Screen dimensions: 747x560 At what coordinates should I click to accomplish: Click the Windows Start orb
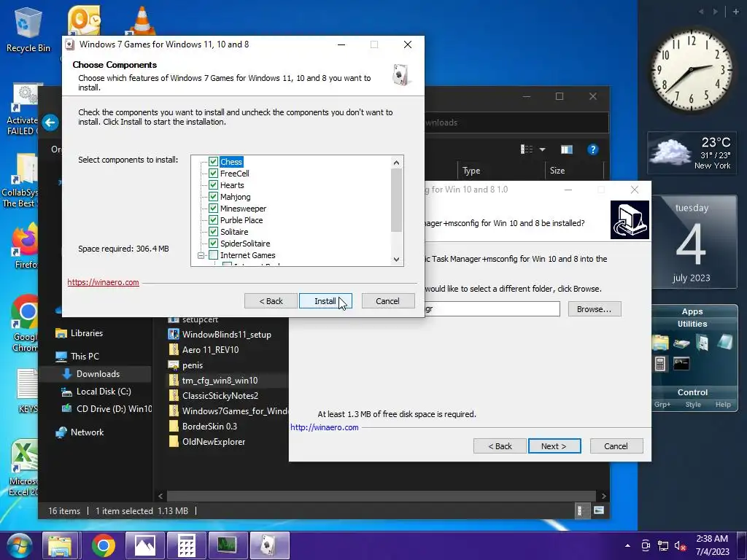tap(19, 545)
